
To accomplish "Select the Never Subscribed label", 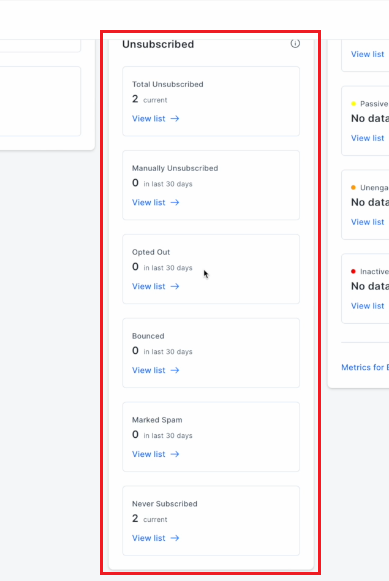I will [x=165, y=504].
